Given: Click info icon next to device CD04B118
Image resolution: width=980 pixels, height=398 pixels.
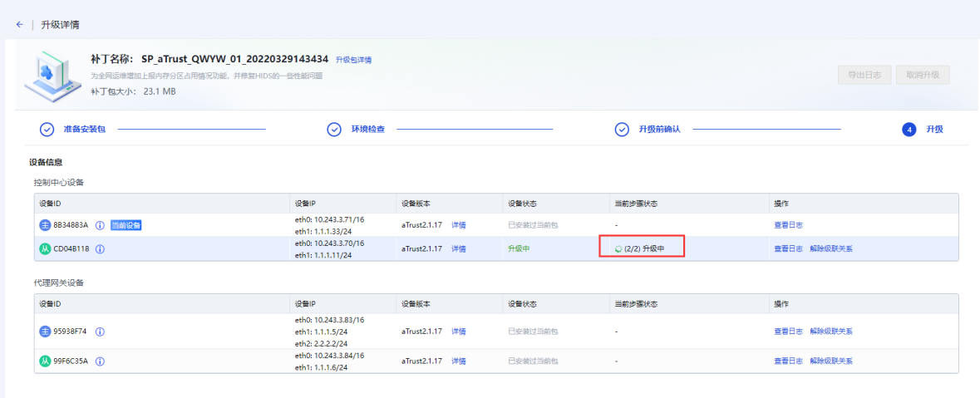Looking at the screenshot, I should click(100, 248).
